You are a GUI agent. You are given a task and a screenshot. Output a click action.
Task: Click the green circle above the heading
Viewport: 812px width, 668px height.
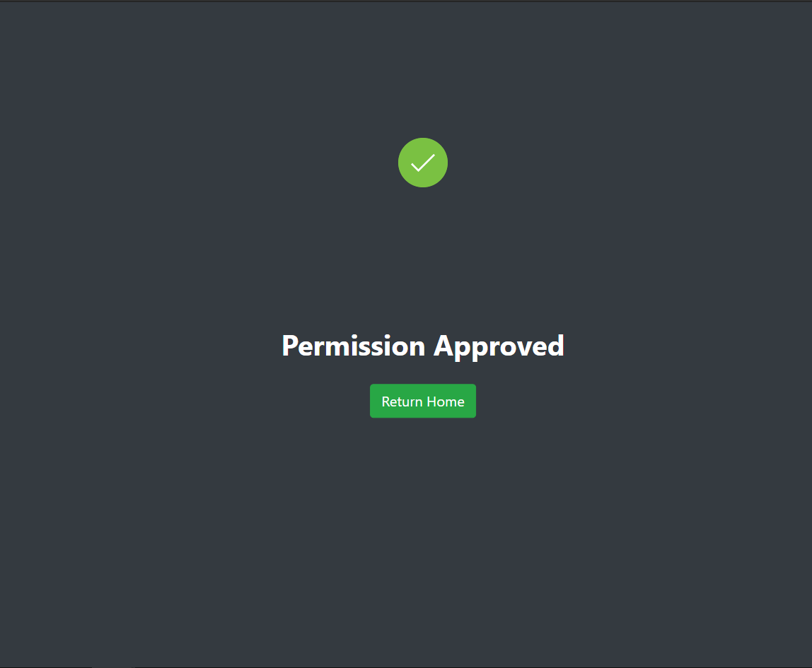tap(422, 163)
